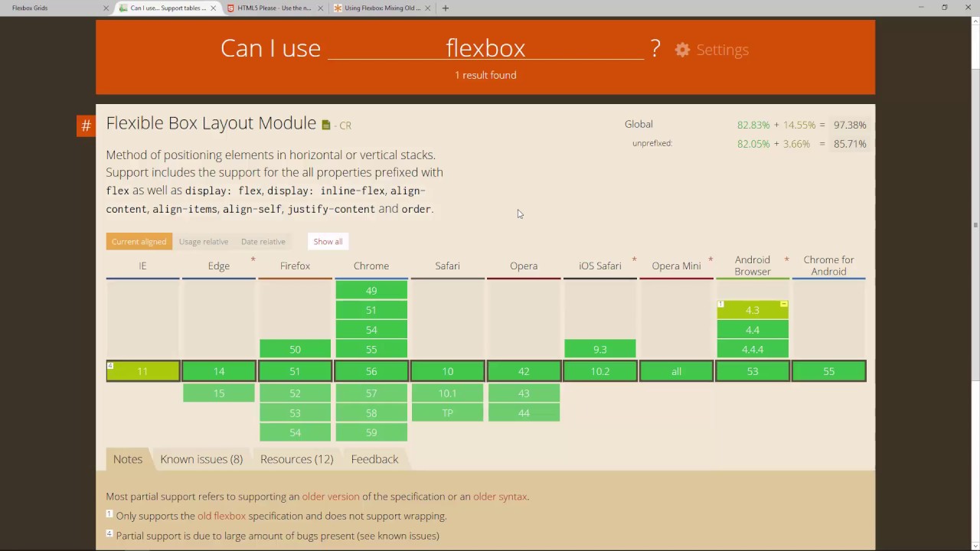Click the Chrome for Android column header
This screenshot has width=980, height=551.
click(829, 266)
